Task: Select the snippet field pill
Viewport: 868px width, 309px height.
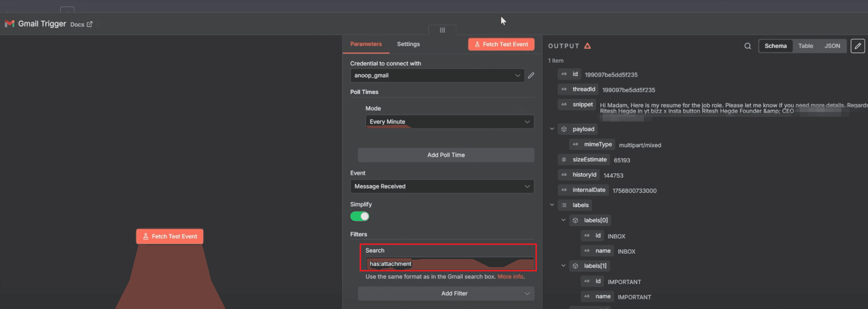Action: tap(577, 104)
